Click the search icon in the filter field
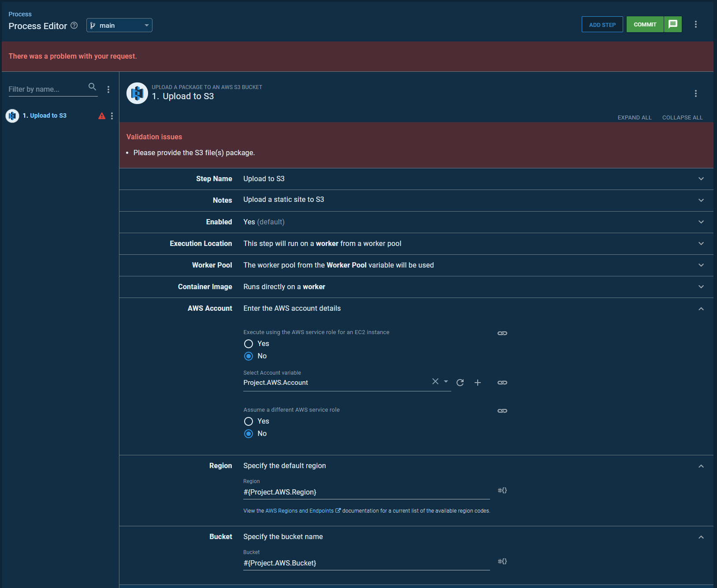The image size is (717, 588). click(93, 87)
